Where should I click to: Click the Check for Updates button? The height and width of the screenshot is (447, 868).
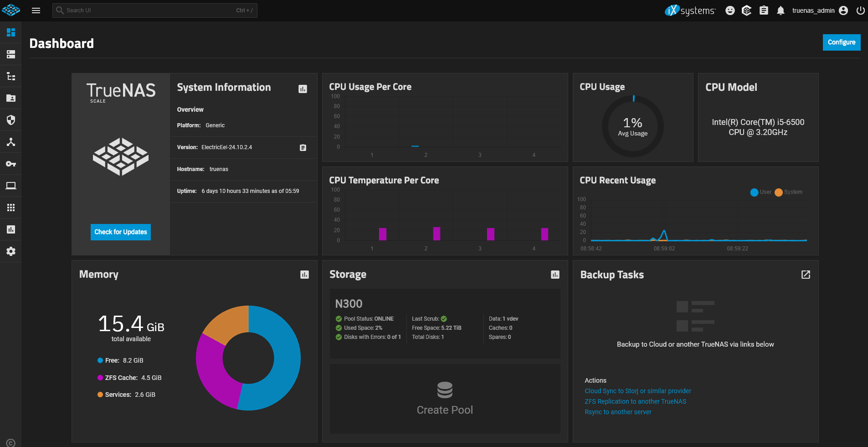coord(120,232)
